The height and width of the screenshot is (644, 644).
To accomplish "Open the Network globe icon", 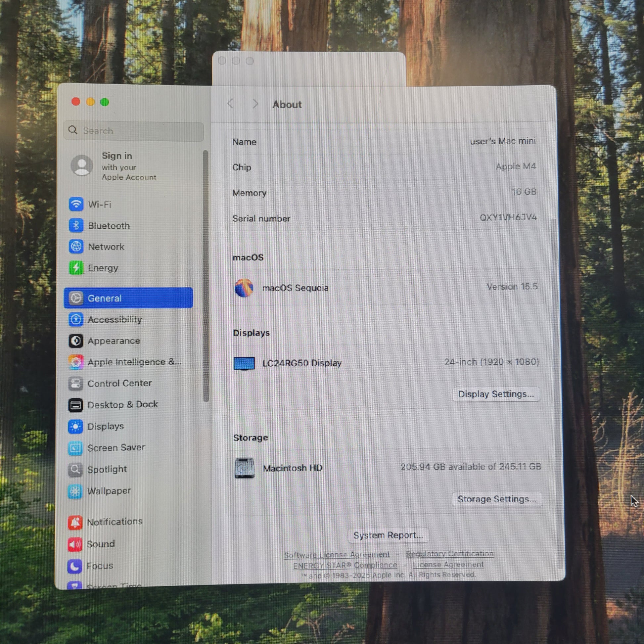I will pos(76,247).
